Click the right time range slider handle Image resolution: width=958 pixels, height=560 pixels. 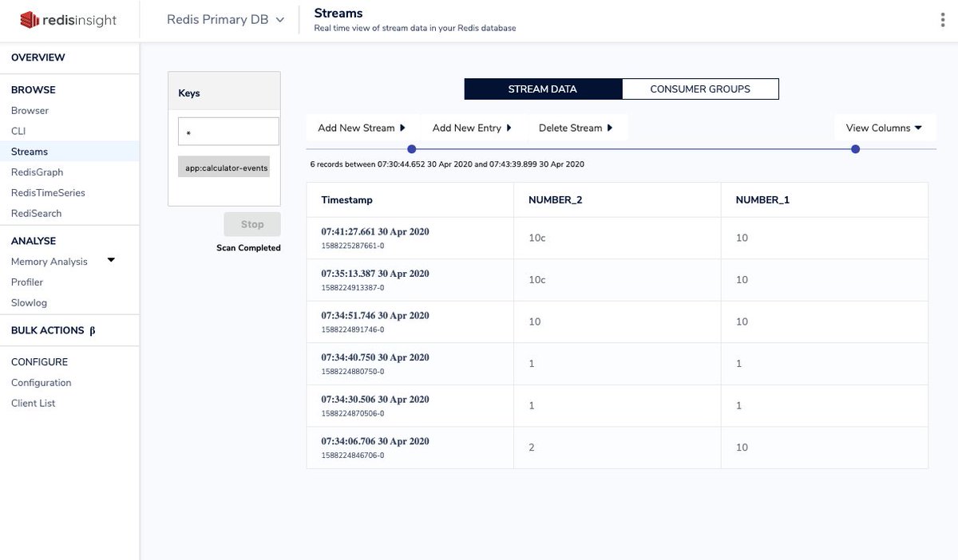(856, 149)
